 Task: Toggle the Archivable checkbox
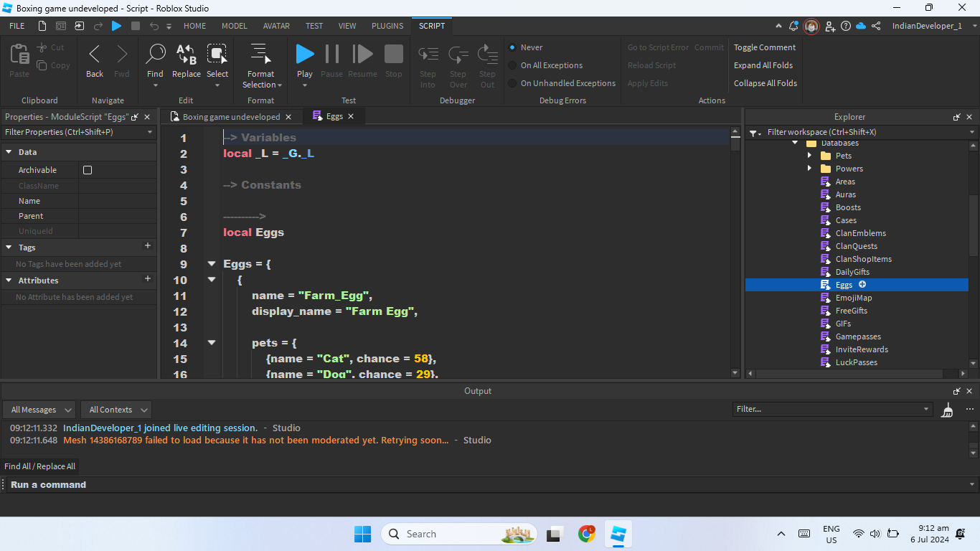pos(88,170)
